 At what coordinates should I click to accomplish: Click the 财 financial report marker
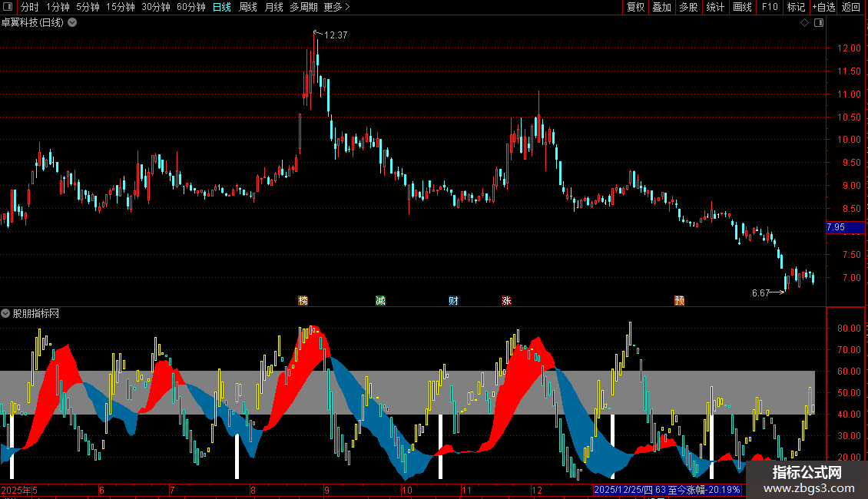(x=453, y=300)
